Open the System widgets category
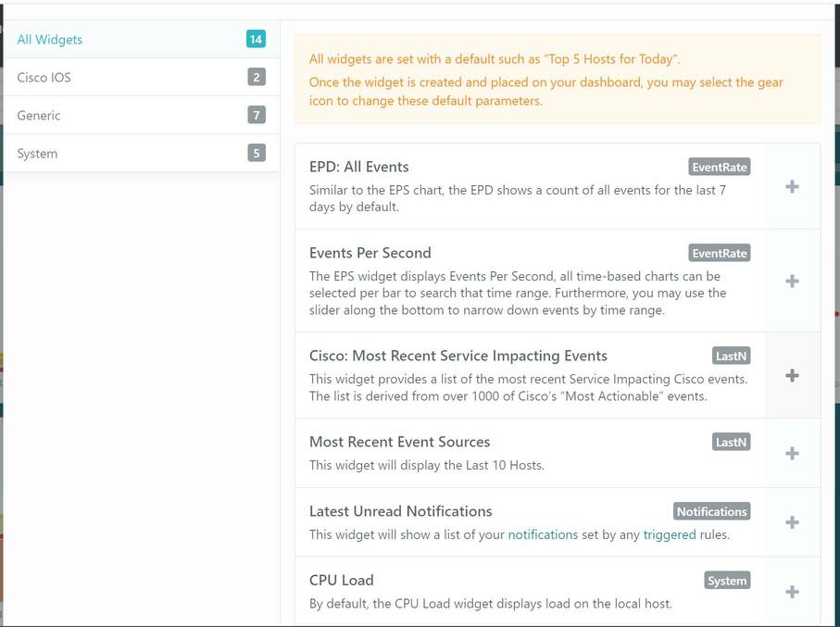This screenshot has height=627, width=840. (x=37, y=154)
